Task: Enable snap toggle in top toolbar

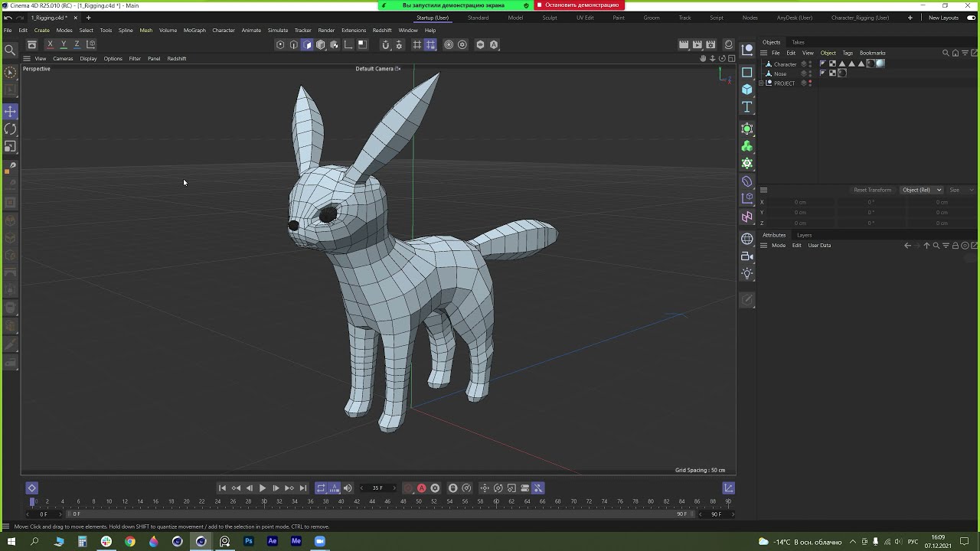Action: [386, 44]
